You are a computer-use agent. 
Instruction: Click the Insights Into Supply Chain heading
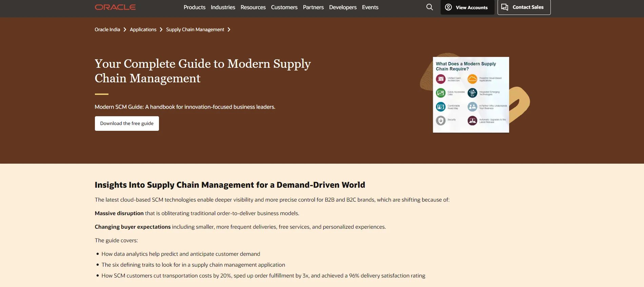(x=230, y=185)
